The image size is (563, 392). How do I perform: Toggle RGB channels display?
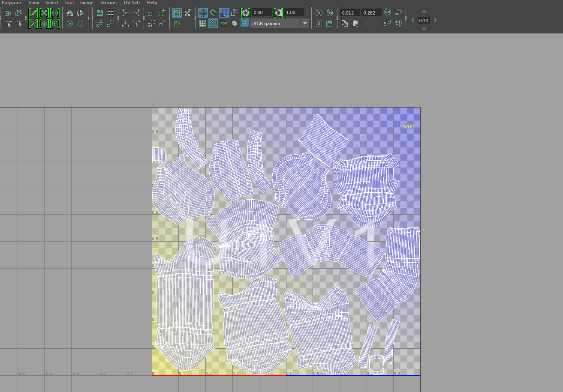pyautogui.click(x=224, y=24)
